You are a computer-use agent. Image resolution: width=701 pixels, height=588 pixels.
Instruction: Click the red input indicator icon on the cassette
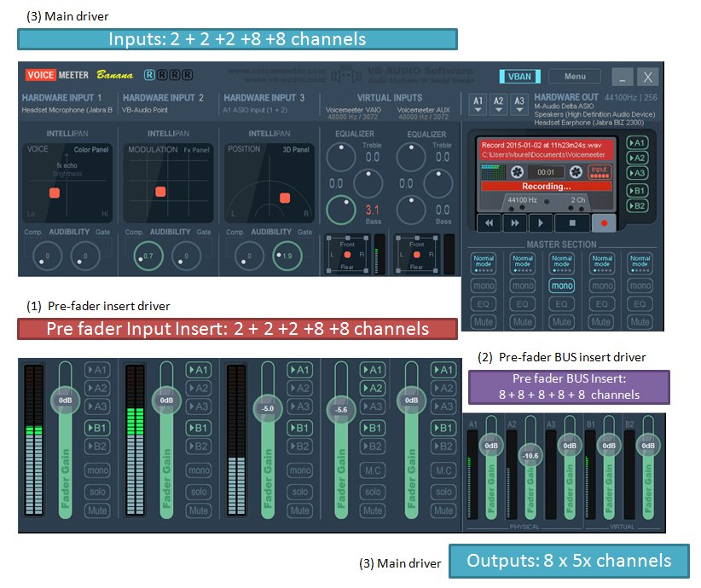(600, 171)
